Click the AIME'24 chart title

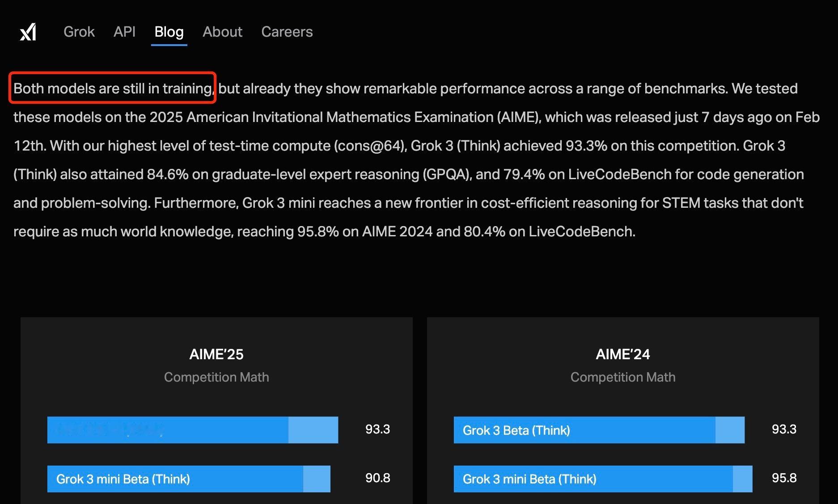point(623,354)
